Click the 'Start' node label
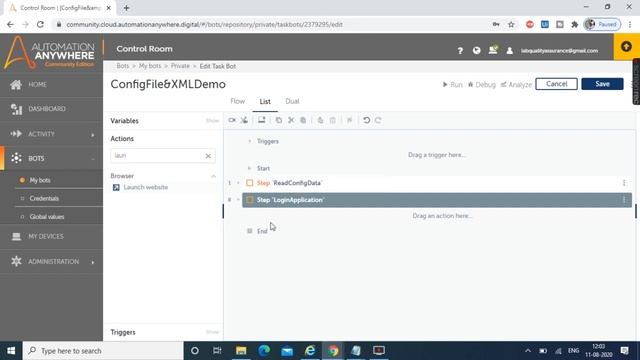Viewport: 640px width, 360px height. pos(263,168)
